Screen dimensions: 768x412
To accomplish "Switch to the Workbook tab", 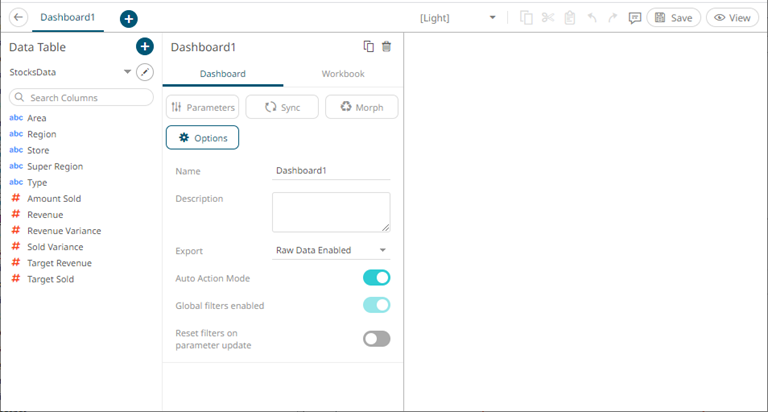I will pos(342,74).
